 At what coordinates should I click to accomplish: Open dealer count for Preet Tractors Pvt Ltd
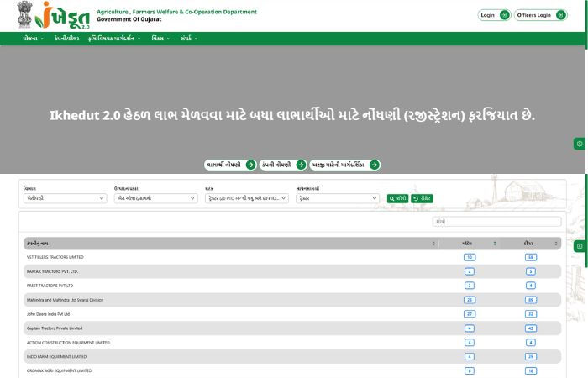(531, 286)
